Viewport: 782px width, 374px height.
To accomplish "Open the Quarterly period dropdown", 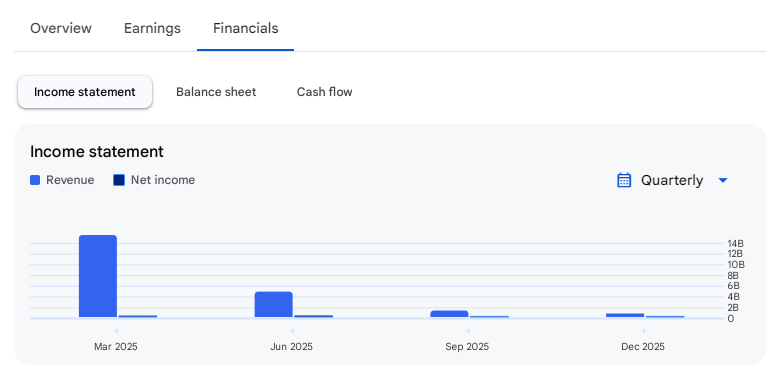I will tap(672, 180).
